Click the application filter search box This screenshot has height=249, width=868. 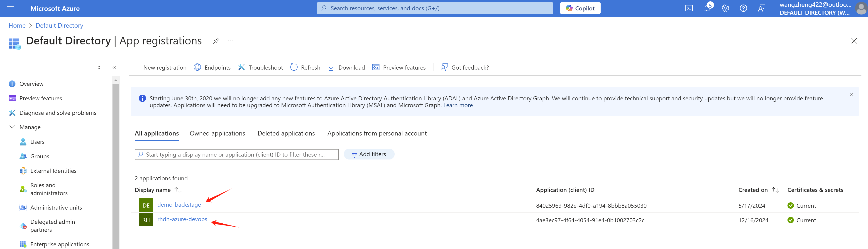click(237, 155)
